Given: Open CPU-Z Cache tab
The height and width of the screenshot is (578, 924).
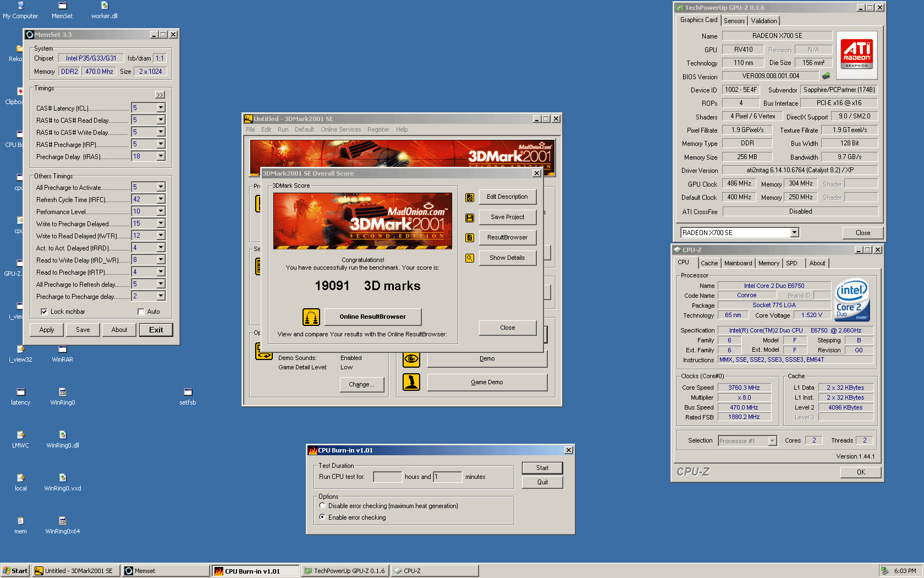Looking at the screenshot, I should [710, 263].
